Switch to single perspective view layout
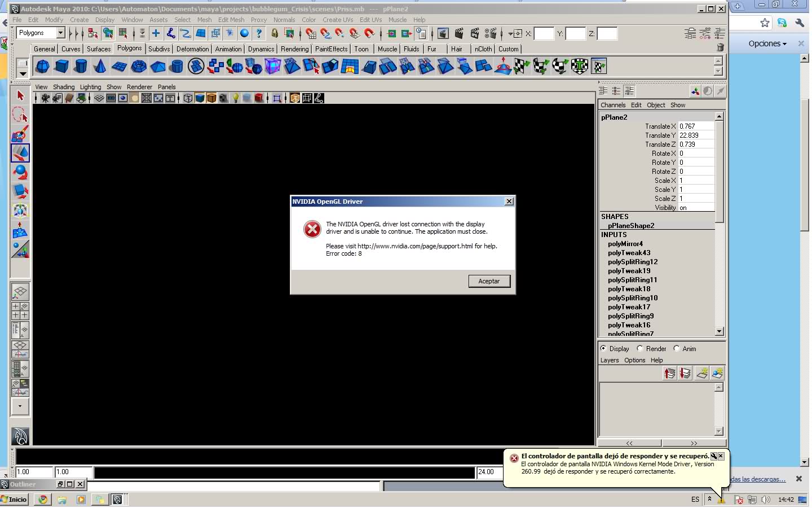This screenshot has height=508, width=812. pyautogui.click(x=20, y=292)
